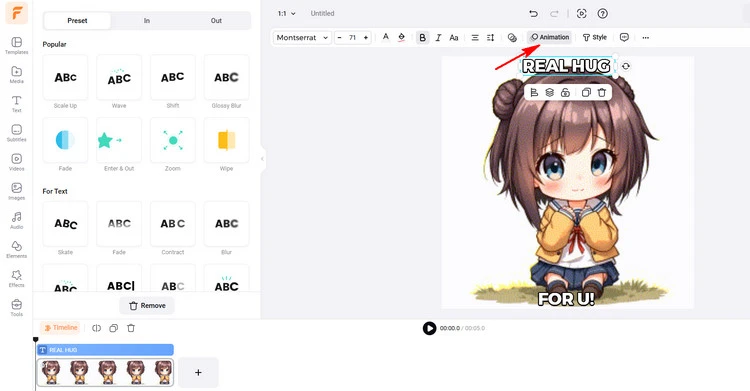The width and height of the screenshot is (750, 391).
Task: Open the help question mark icon
Action: click(603, 13)
